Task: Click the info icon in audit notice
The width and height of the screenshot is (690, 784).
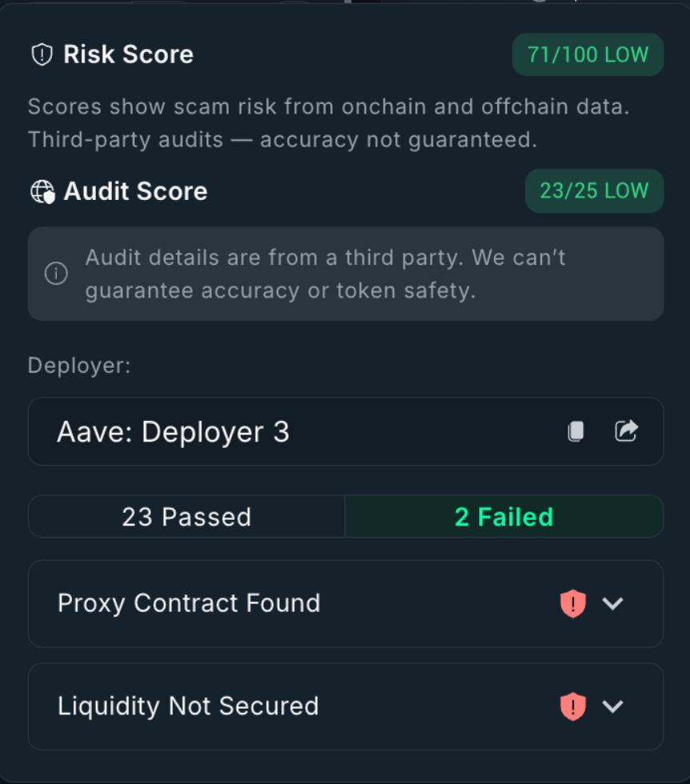Action: click(x=56, y=274)
